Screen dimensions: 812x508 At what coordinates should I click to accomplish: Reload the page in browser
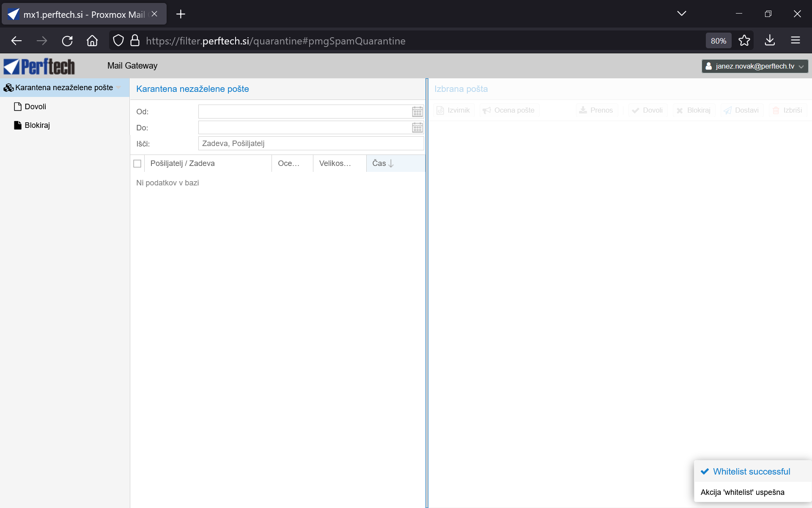[67, 41]
